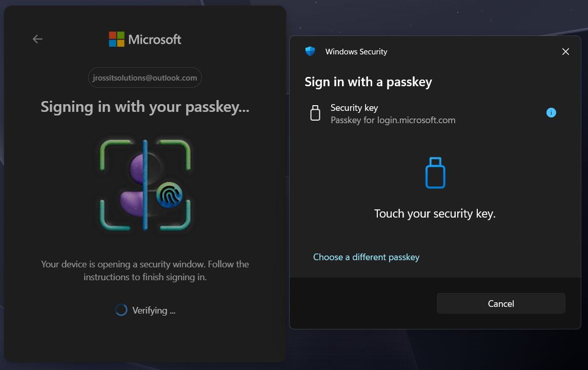Select the jrossitsolutions@outlook.com account pill

(x=145, y=77)
